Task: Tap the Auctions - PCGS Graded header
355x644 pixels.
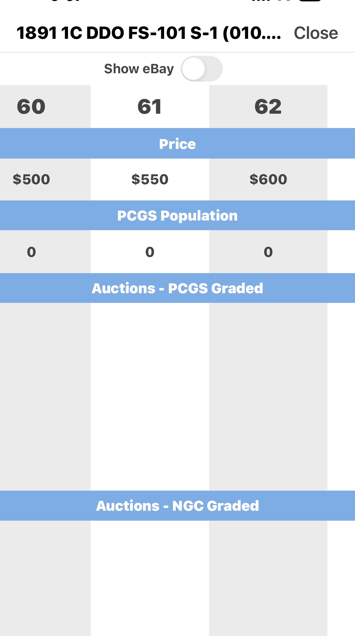Action: [x=177, y=288]
